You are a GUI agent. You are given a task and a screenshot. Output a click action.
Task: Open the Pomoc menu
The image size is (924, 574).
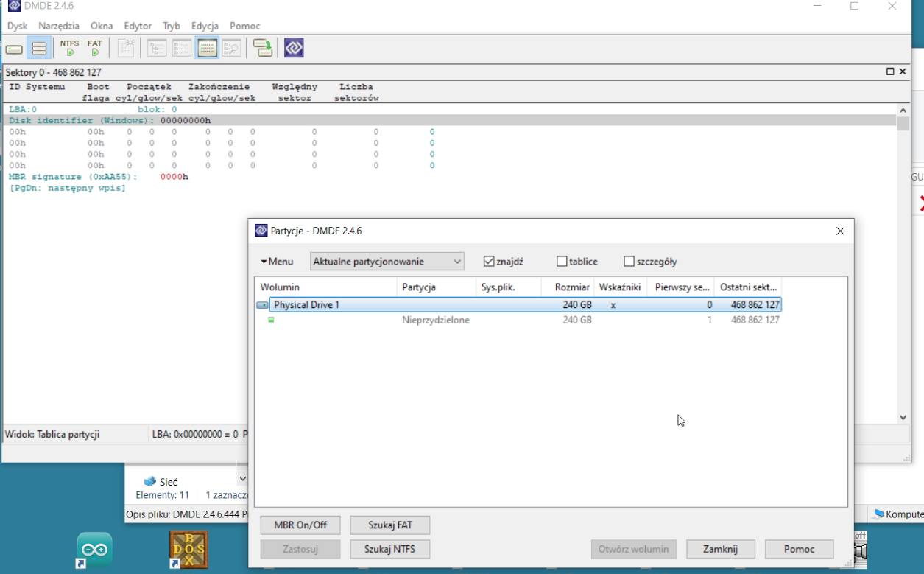coord(245,26)
